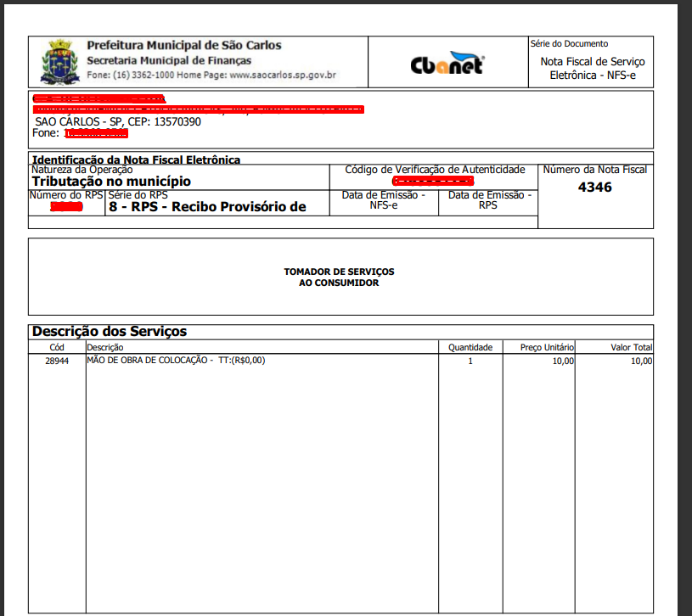This screenshot has width=692, height=616.
Task: Select 'Tributação no município' value
Action: [111, 182]
